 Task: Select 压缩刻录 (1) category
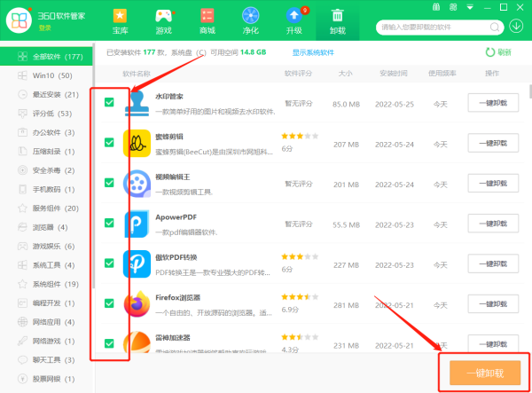(46, 152)
